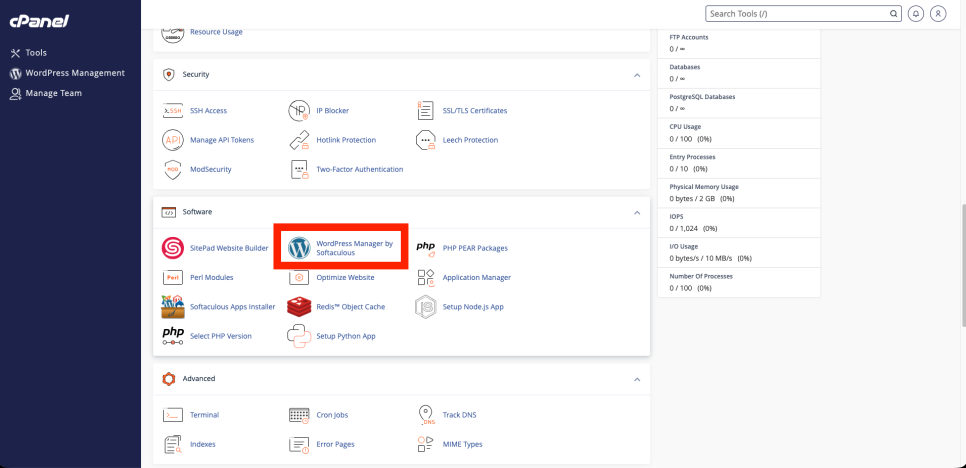966x468 pixels.
Task: Click the cPanel logo
Action: click(39, 22)
